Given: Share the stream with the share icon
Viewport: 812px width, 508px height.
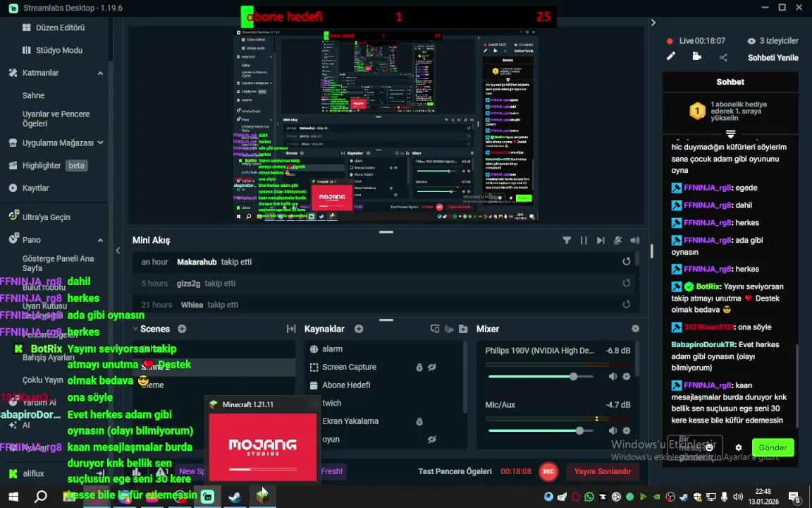Looking at the screenshot, I should click(x=723, y=57).
